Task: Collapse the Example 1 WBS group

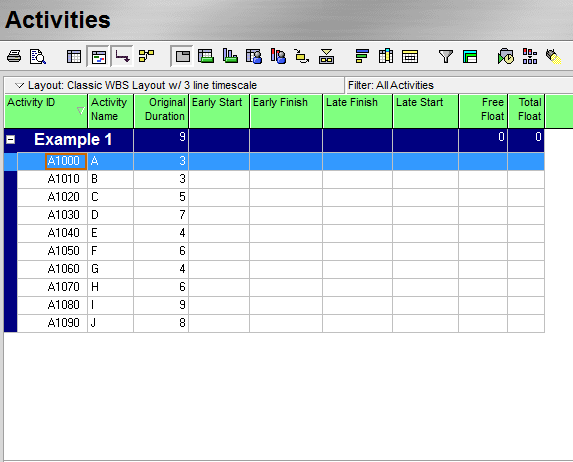Action: coord(11,139)
